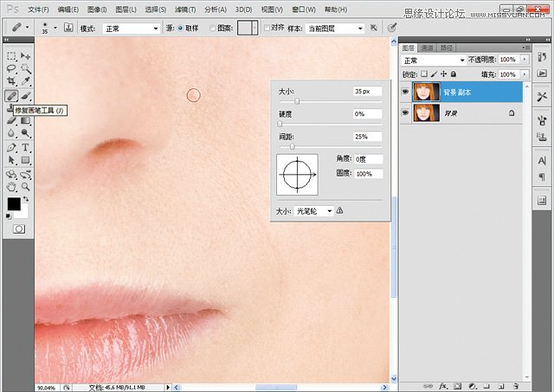Screen dimensions: 554x392
Task: Click the layer style fx button
Action: tap(443, 386)
